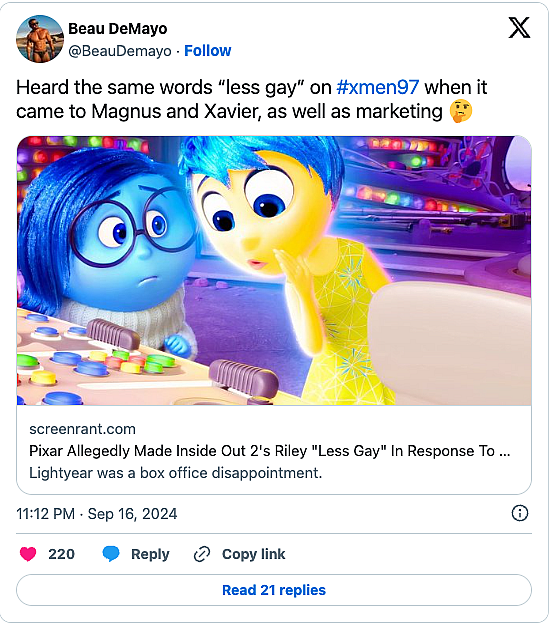
Task: Open the @BeauDemayo handle link
Action: pyautogui.click(x=120, y=51)
